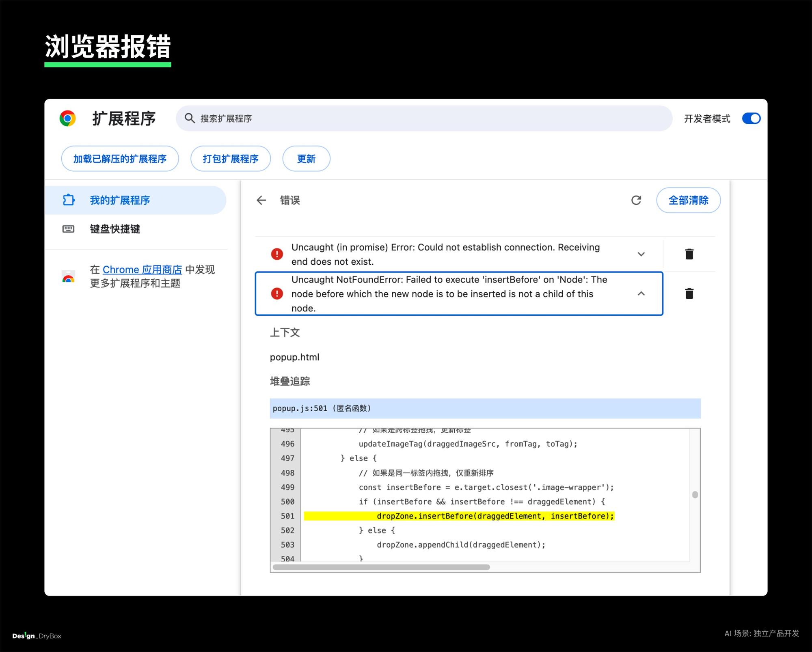Open the Chrome 应用商店 link
The height and width of the screenshot is (652, 812).
coord(142,270)
